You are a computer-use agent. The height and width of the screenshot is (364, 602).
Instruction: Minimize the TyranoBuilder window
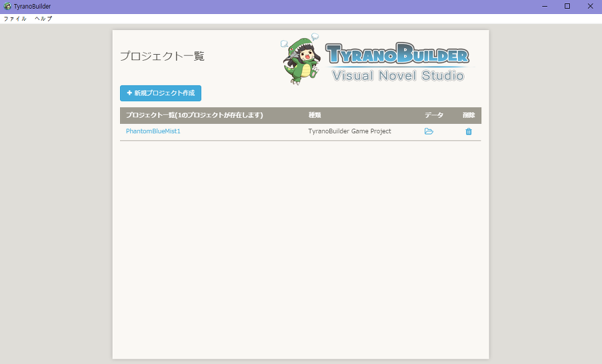coord(545,6)
